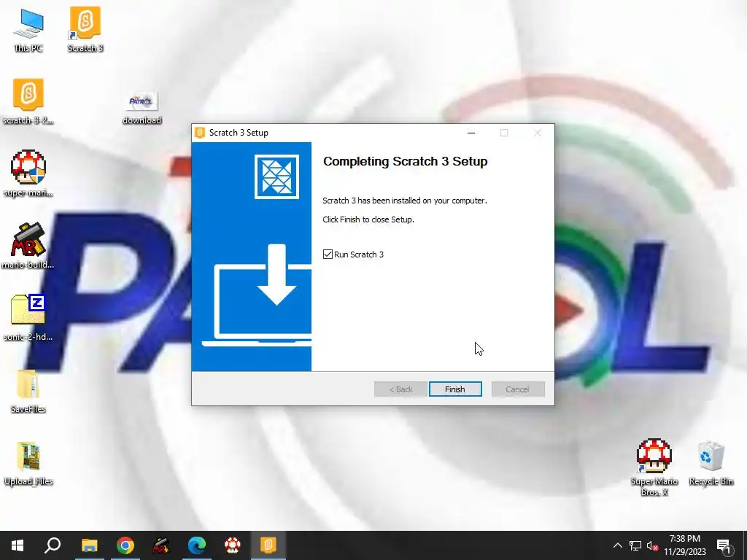Click the muted volume tray icon
The height and width of the screenshot is (560, 747).
pyautogui.click(x=652, y=545)
